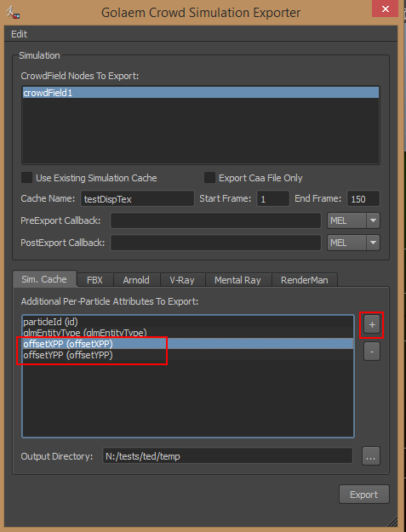
Task: Go to the Mental Ray tab
Action: click(237, 280)
